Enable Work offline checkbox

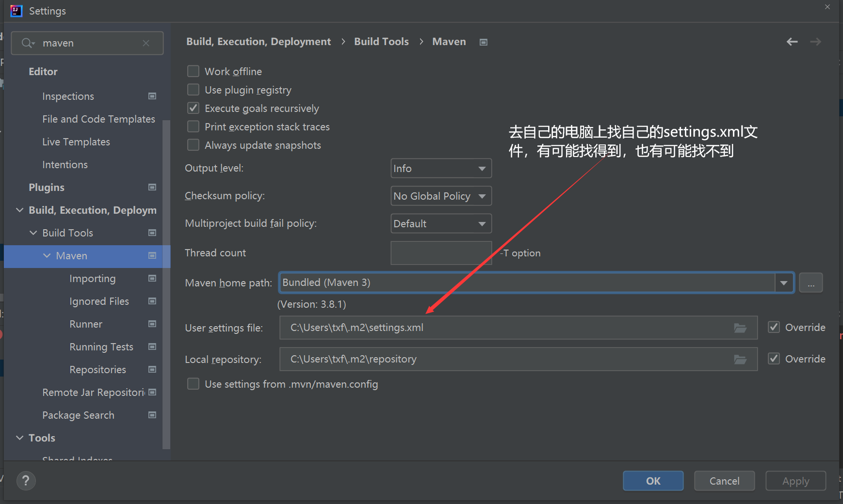pyautogui.click(x=193, y=71)
